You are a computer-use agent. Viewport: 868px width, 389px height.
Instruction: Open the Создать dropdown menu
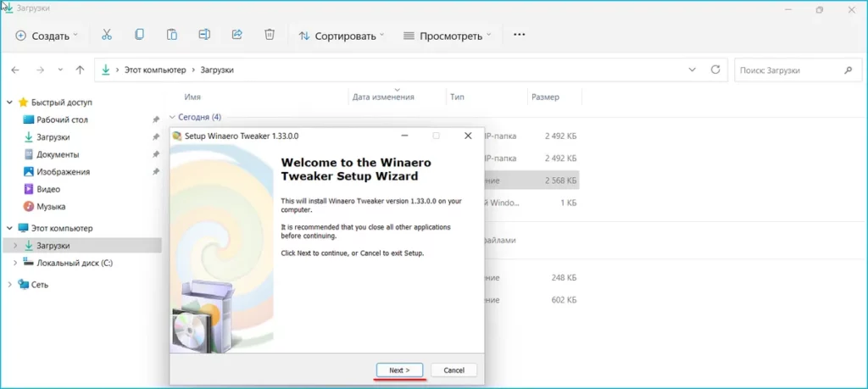click(47, 36)
